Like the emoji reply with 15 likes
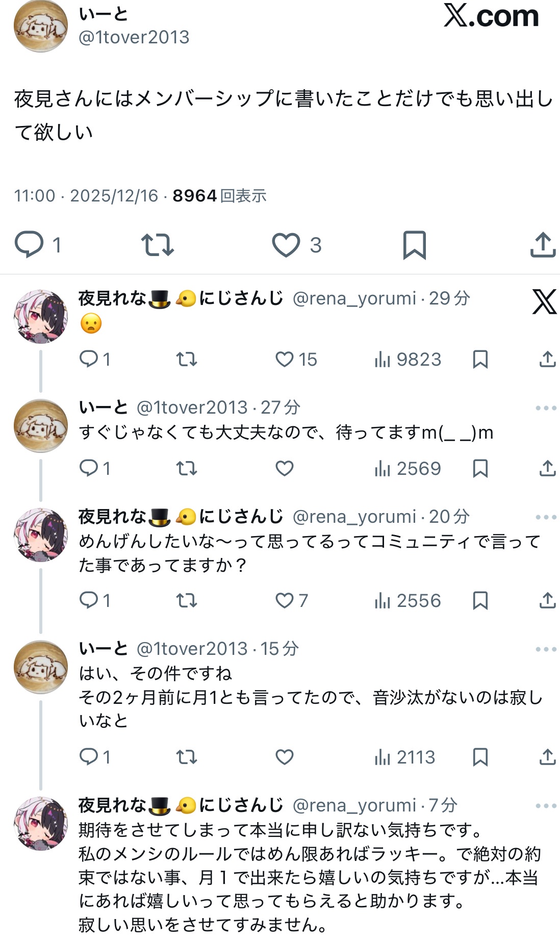This screenshot has height=940, width=560. tap(285, 360)
